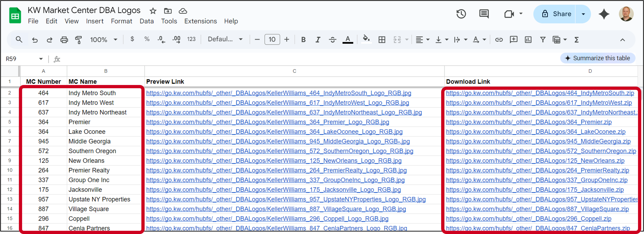The height and width of the screenshot is (234, 644).
Task: Insert a comment from toolbar
Action: [x=513, y=40]
